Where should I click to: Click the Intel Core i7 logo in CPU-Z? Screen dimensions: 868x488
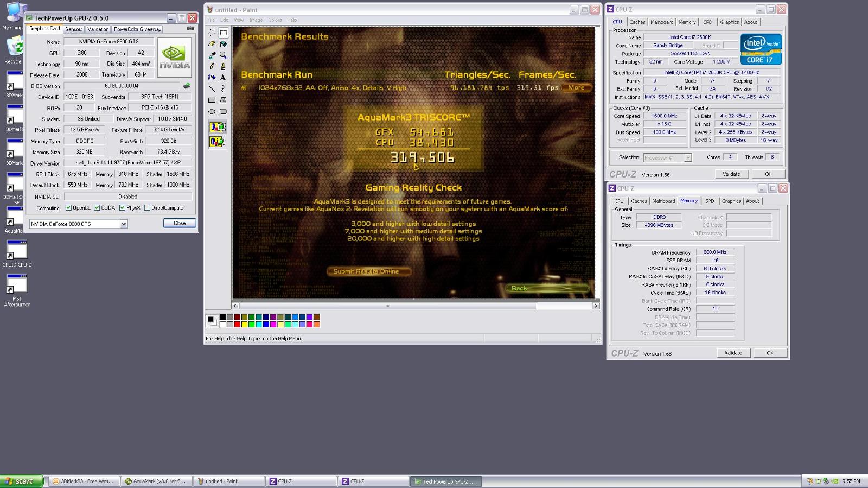tap(761, 49)
